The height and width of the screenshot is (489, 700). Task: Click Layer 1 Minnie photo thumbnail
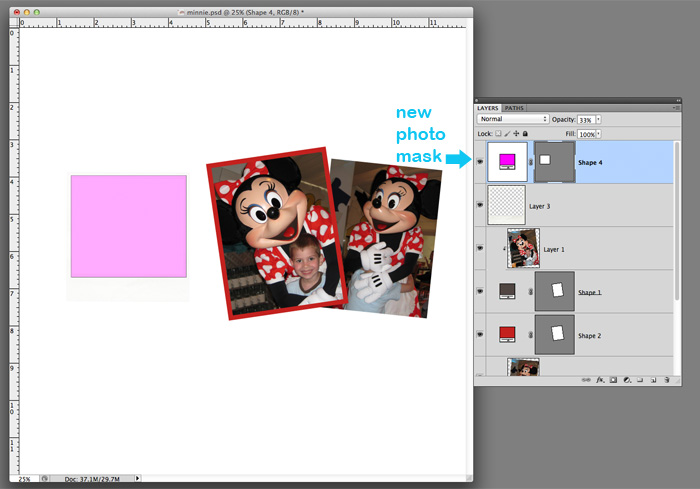pos(523,248)
